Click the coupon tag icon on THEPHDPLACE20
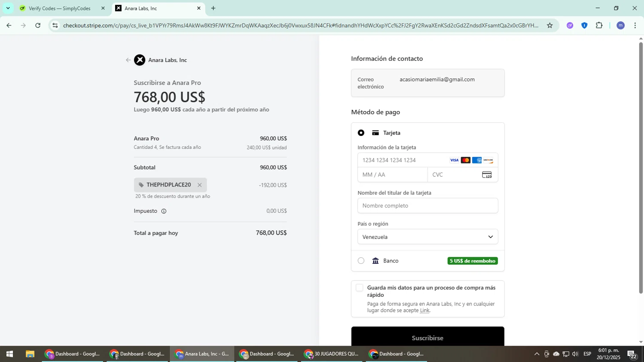Image resolution: width=644 pixels, height=362 pixels. (x=141, y=185)
